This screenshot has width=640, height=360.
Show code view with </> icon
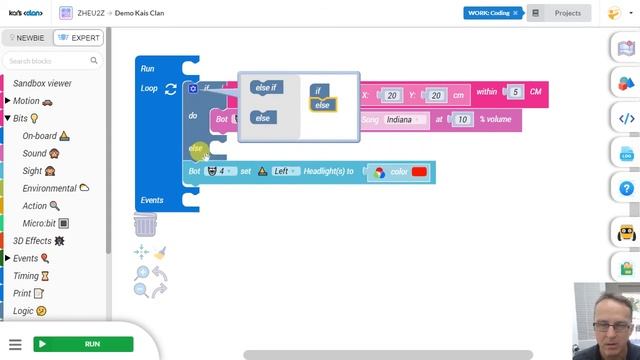coord(627,119)
